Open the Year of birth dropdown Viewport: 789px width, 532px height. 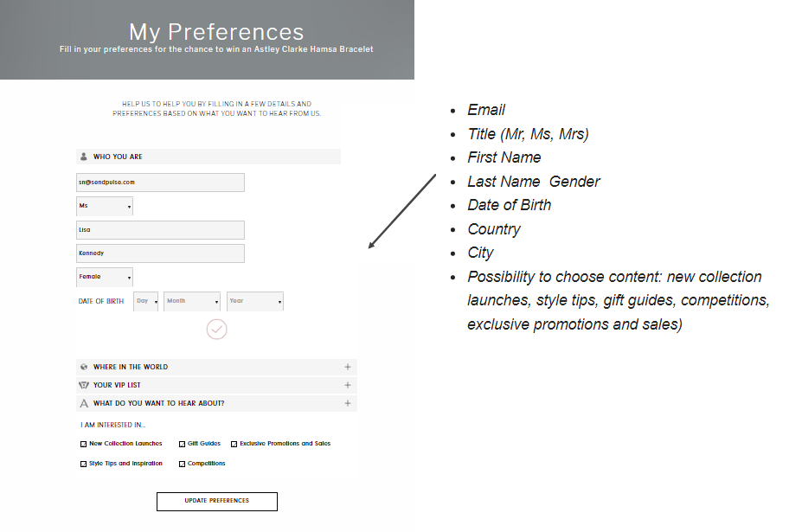click(255, 301)
